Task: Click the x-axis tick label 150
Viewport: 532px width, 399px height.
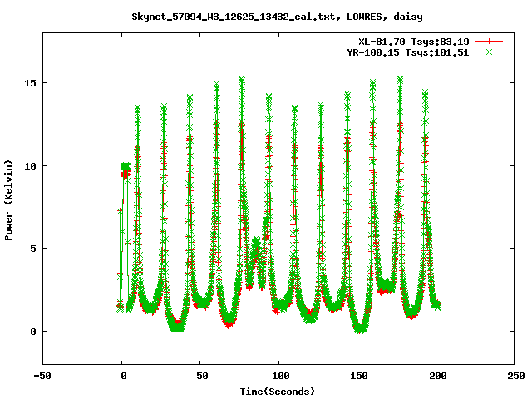Action: pos(359,376)
